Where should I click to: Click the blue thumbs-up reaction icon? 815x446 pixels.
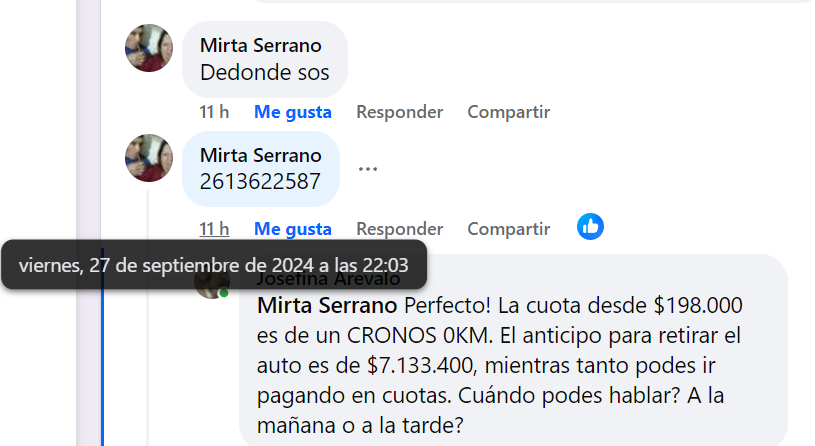tap(590, 227)
